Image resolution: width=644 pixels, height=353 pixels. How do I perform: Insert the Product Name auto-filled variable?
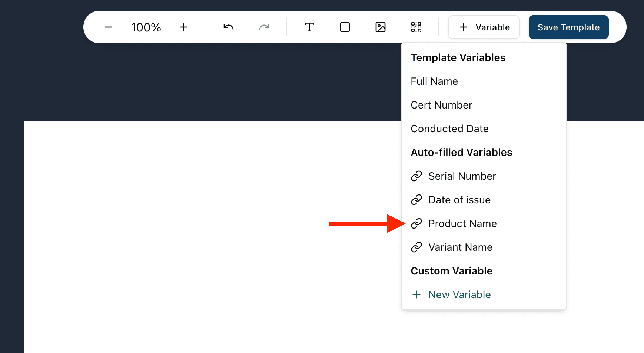[462, 223]
